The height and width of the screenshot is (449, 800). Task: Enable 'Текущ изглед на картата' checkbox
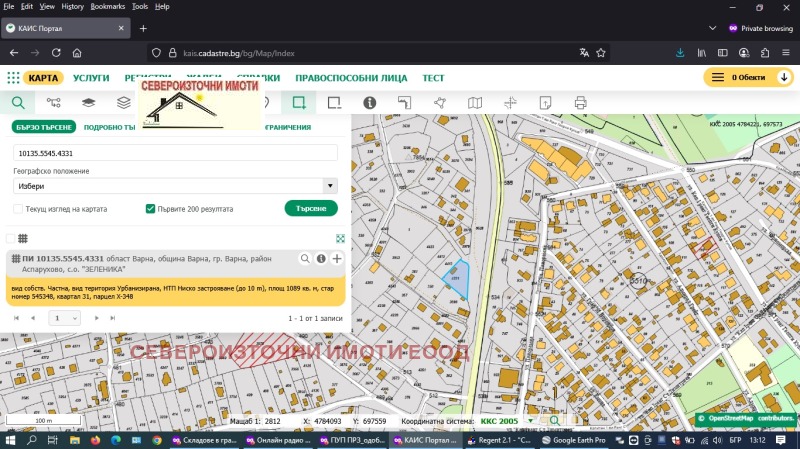tap(18, 209)
